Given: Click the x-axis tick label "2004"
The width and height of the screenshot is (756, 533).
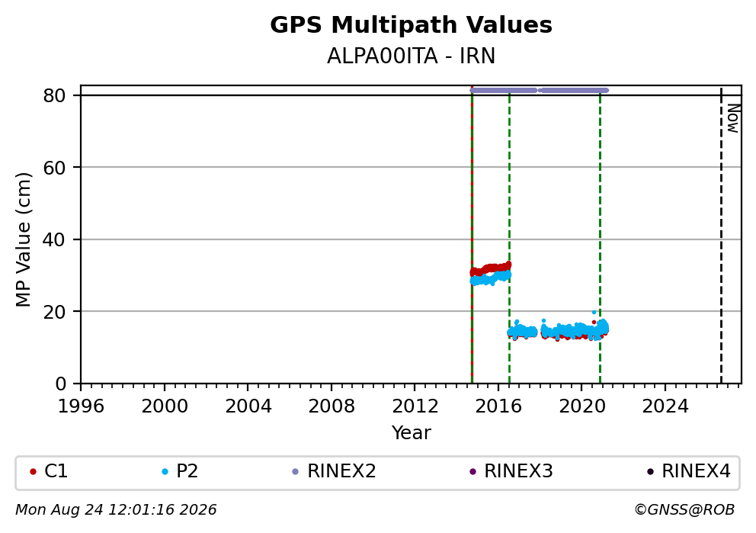Looking at the screenshot, I should tap(248, 406).
